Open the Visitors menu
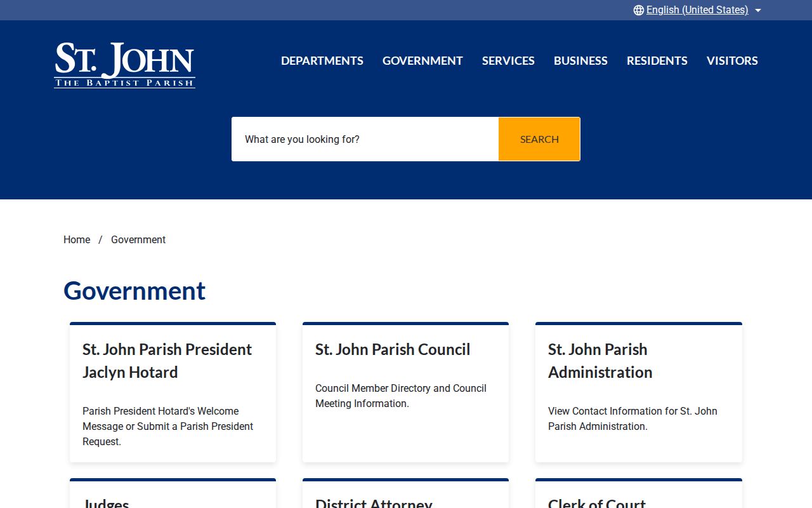 [x=732, y=61]
